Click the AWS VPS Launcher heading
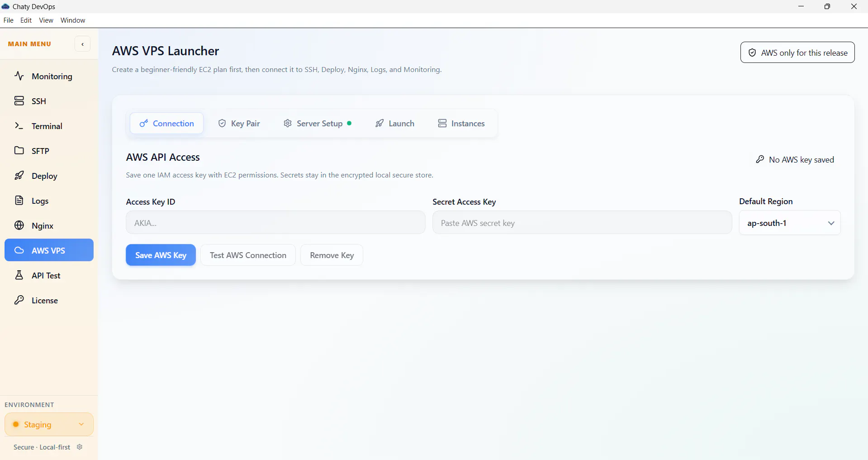The image size is (868, 460). pyautogui.click(x=166, y=51)
